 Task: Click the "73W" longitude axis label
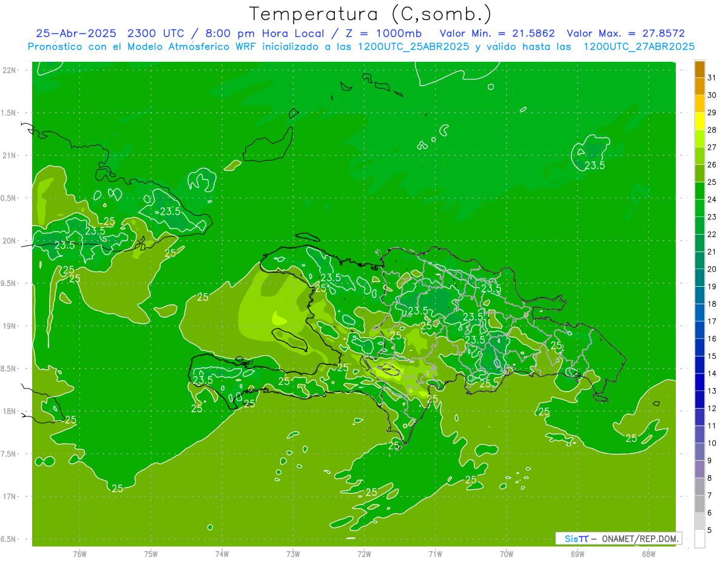(x=293, y=554)
